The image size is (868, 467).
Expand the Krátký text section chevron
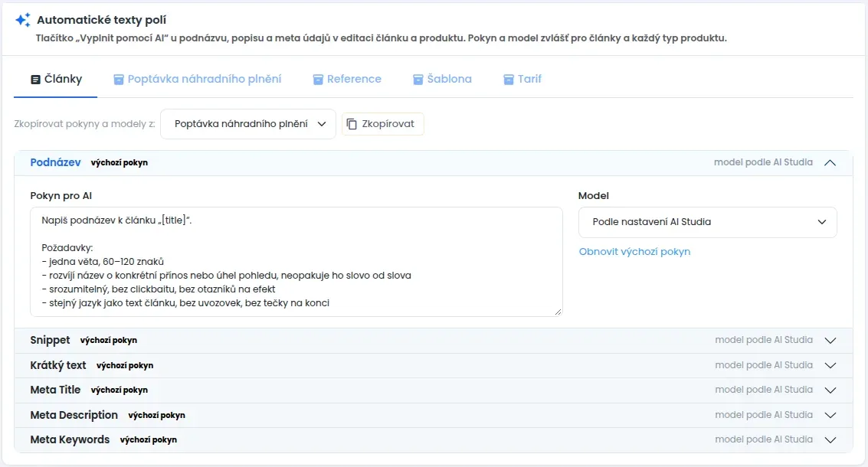(830, 365)
